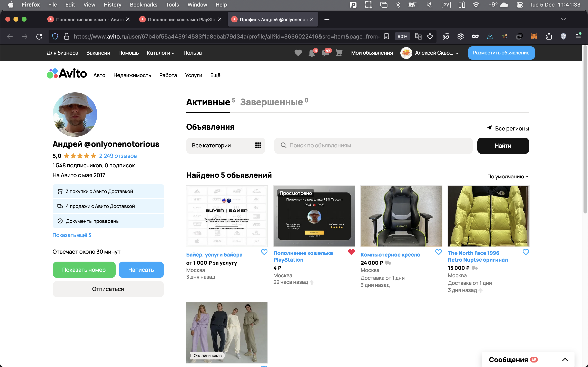Expand the Каталоги dropdown

coord(160,53)
